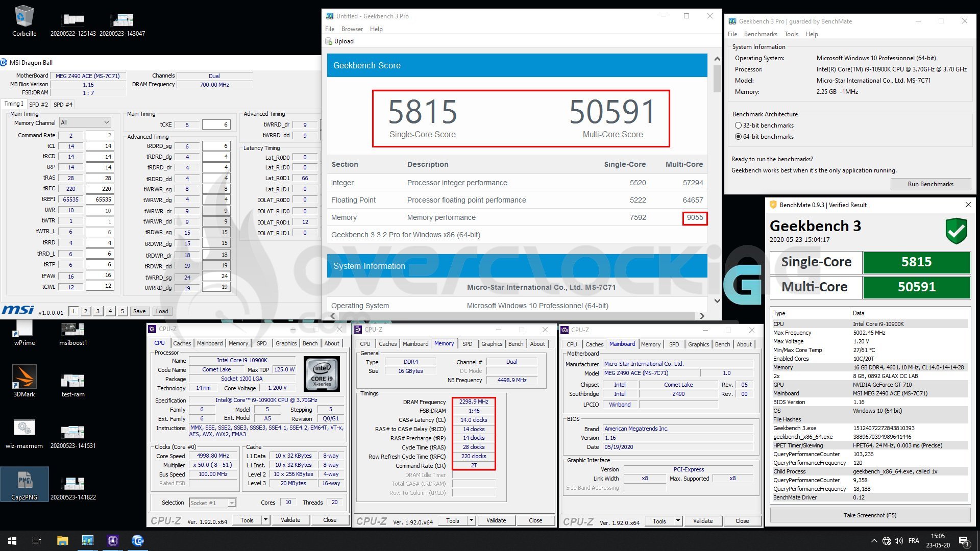Click the Intel Core i9 logo in CPU-Z
Viewport: 980px width, 551px height.
322,374
